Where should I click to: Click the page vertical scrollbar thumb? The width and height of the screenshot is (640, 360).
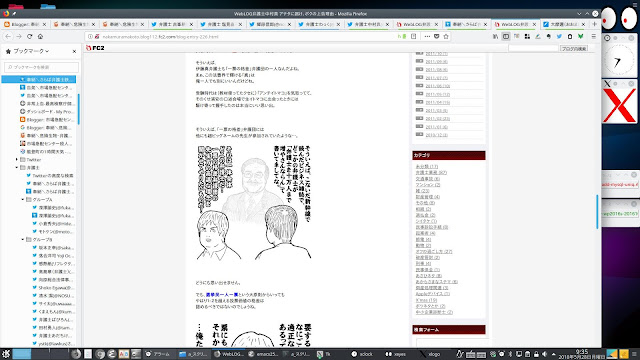(x=598, y=212)
